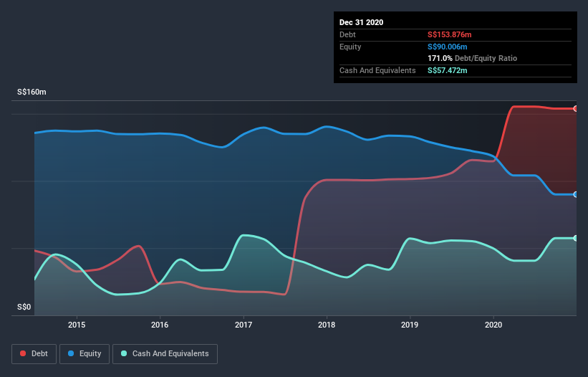Image resolution: width=588 pixels, height=377 pixels.
Task: Click the teal Cash And Equivalents legend dot
Action: [x=124, y=353]
